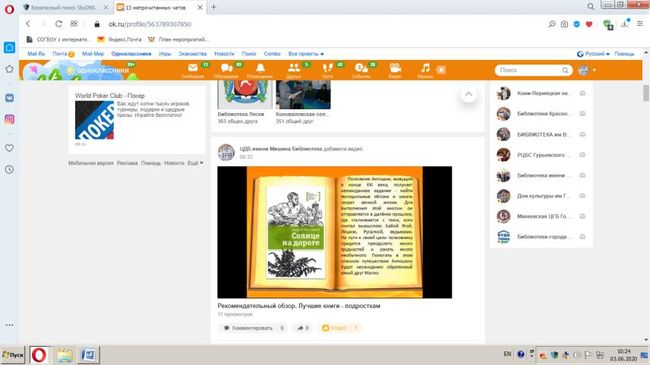Click the Комментировать button under the video
650x365 pixels.
[x=252, y=328]
